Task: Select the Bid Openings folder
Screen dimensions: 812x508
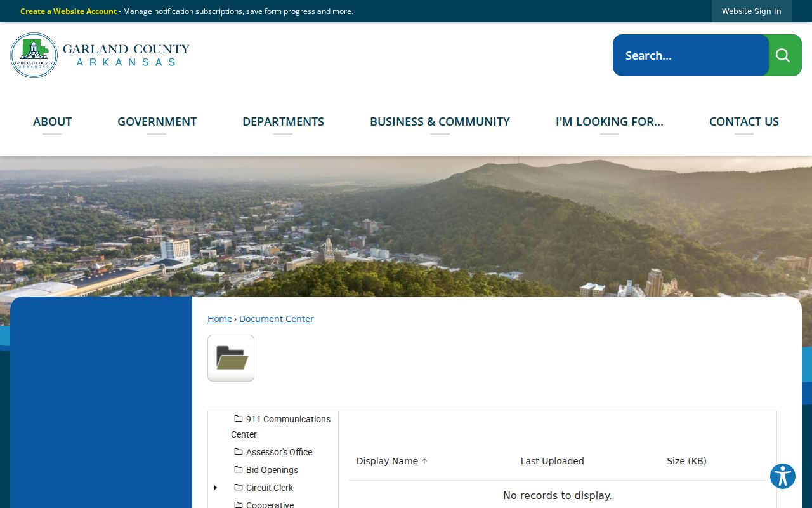Action: [x=272, y=470]
